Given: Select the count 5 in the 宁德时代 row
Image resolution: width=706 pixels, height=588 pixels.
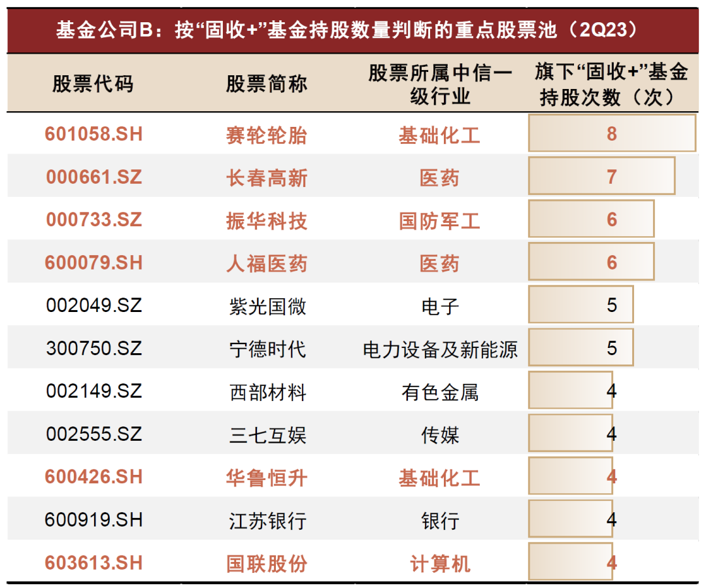Looking at the screenshot, I should pos(611,348).
